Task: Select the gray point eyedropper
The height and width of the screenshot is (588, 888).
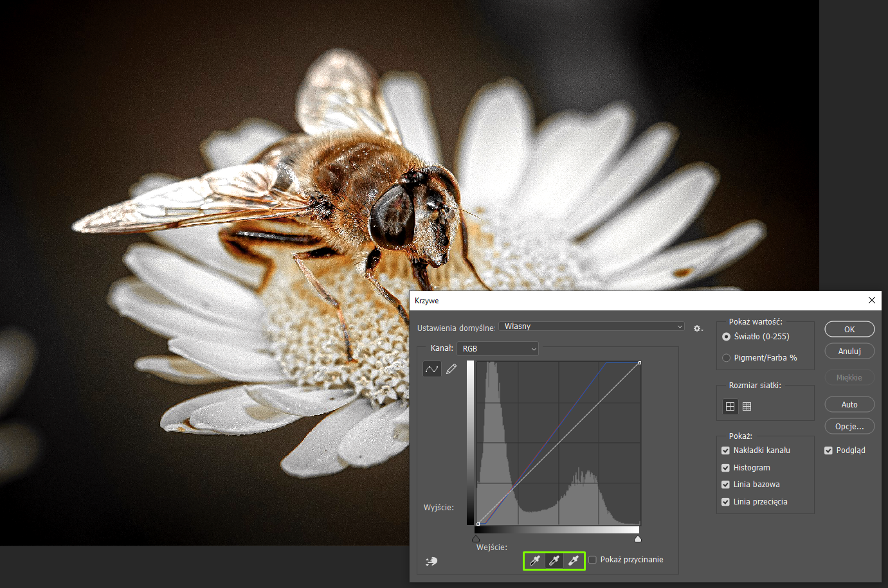Action: point(554,561)
